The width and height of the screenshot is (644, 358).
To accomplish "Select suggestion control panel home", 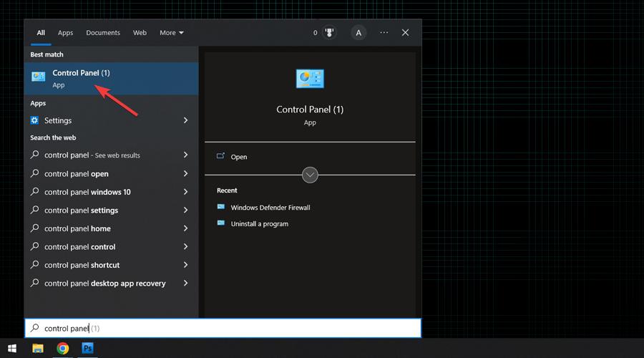I will 77,228.
